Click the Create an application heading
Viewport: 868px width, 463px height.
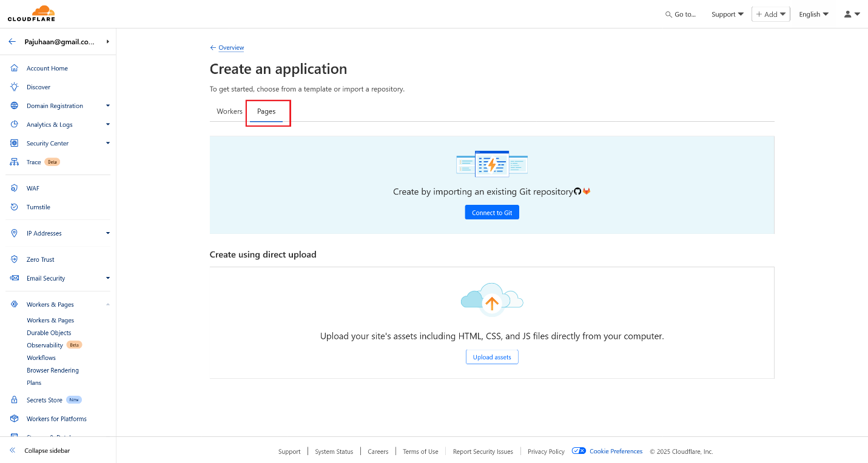click(x=278, y=69)
